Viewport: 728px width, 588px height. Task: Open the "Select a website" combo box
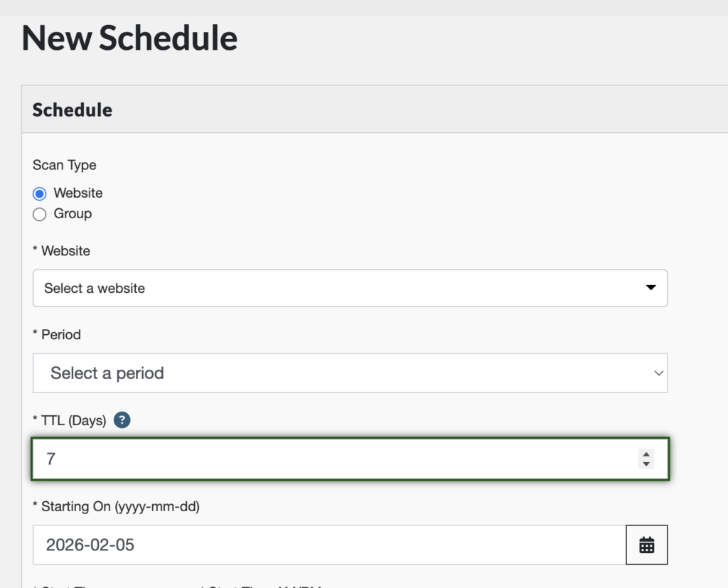point(341,288)
